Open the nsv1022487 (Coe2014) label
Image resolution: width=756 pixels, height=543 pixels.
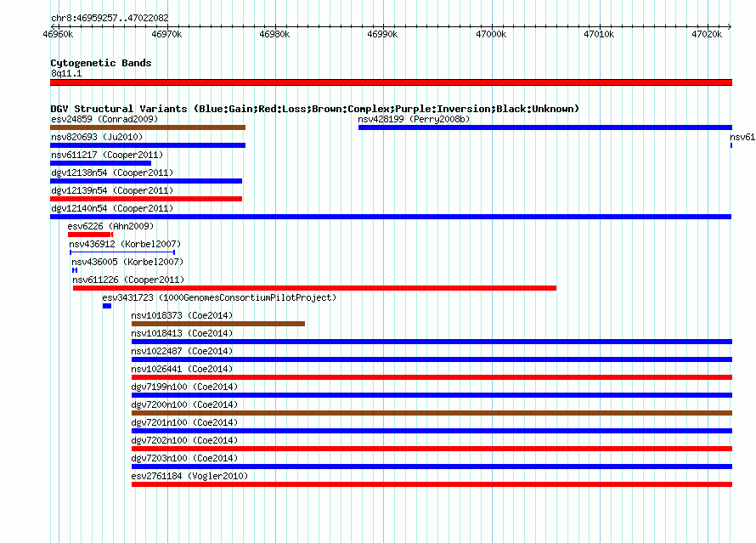[183, 351]
